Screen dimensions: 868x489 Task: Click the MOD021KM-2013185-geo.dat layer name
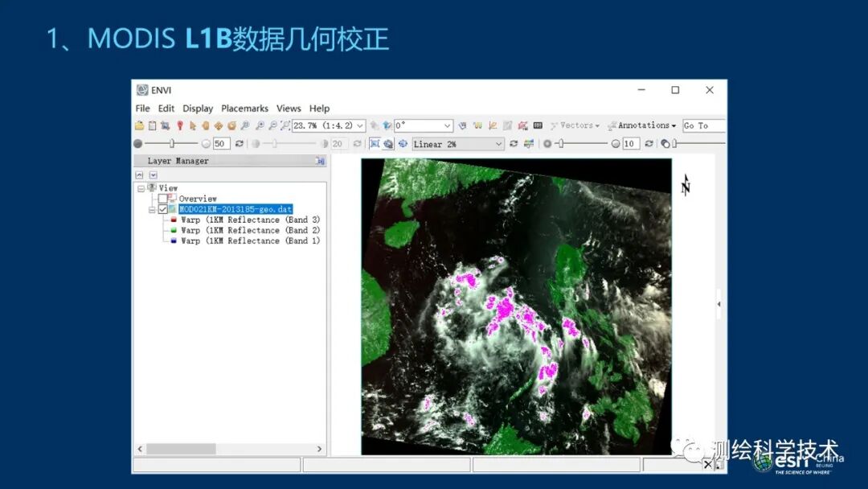click(235, 209)
